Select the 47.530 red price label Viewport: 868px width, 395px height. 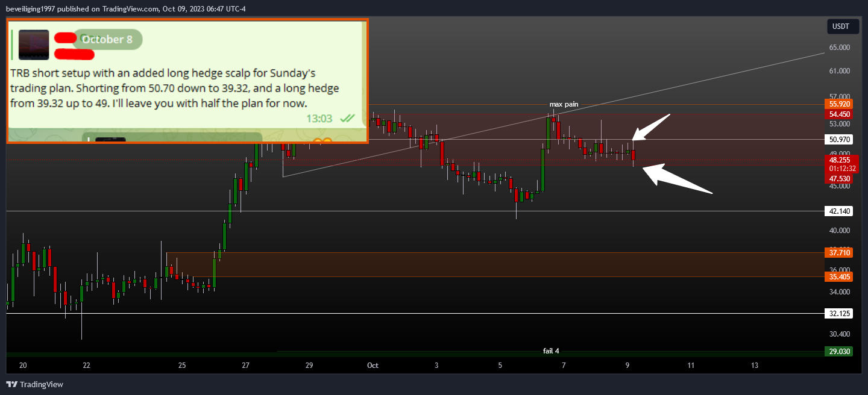tap(840, 179)
